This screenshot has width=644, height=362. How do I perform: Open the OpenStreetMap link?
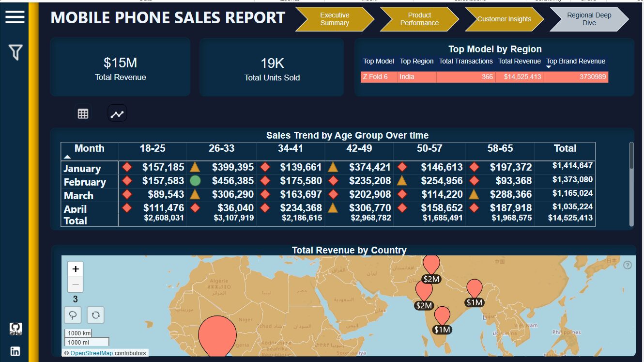point(92,353)
